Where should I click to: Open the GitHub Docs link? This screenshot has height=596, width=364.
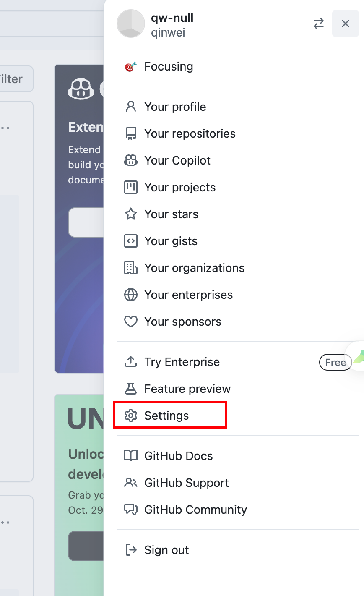click(x=238, y=456)
